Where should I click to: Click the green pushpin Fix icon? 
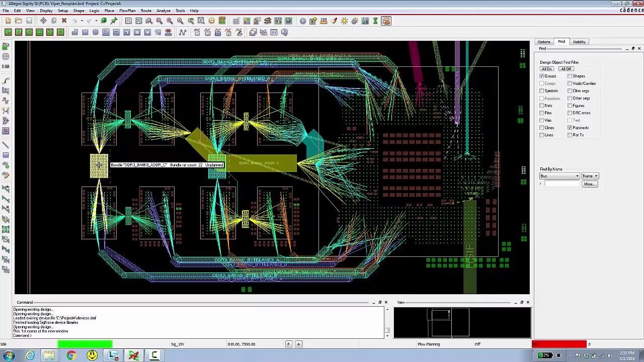pos(114,21)
